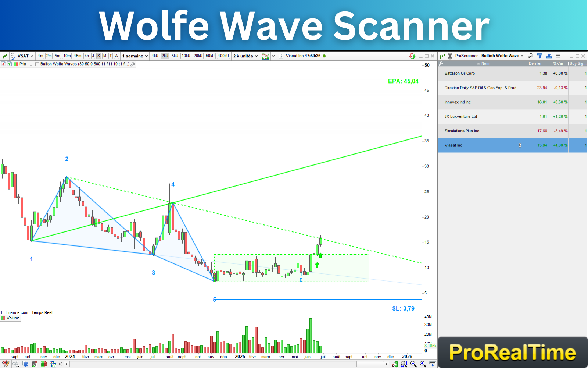Open the VSAT ticker dropdown
Viewport: 588px width, 368px height.
[26, 56]
